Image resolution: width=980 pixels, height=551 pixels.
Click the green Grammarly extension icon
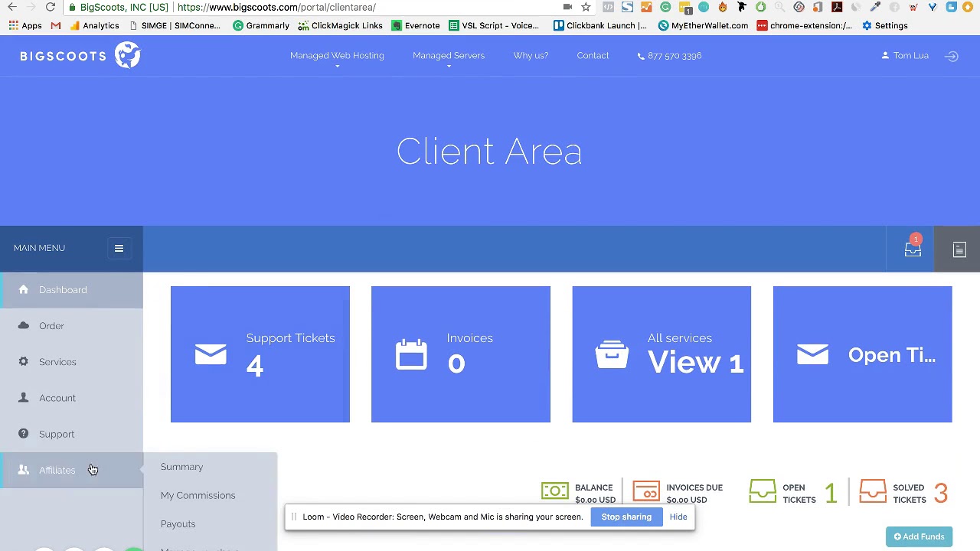coord(665,7)
